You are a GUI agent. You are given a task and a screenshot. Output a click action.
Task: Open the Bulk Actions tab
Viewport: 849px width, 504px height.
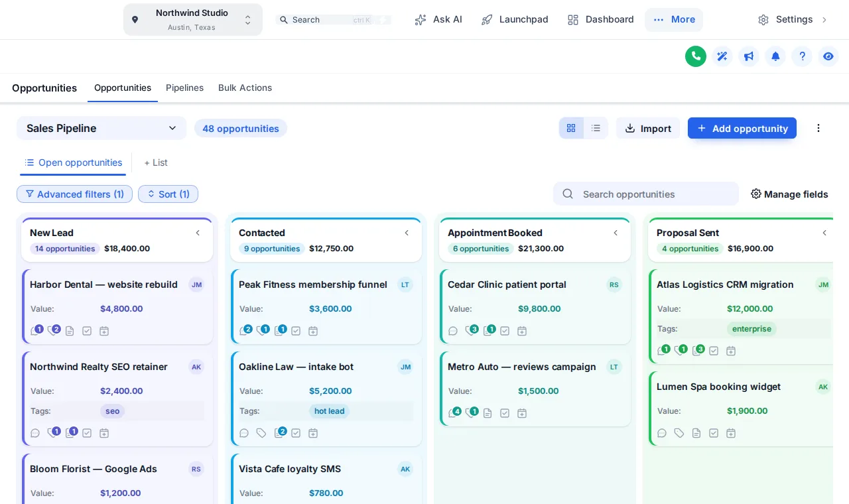tap(245, 88)
